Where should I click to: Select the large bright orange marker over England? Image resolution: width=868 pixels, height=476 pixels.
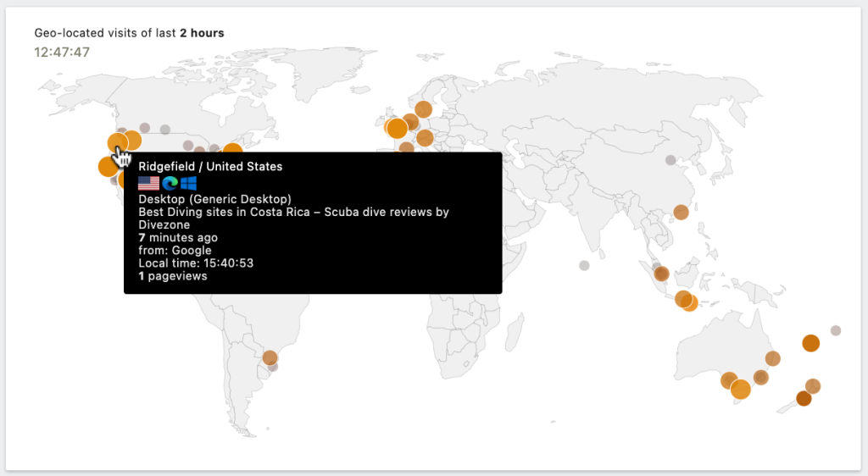397,129
